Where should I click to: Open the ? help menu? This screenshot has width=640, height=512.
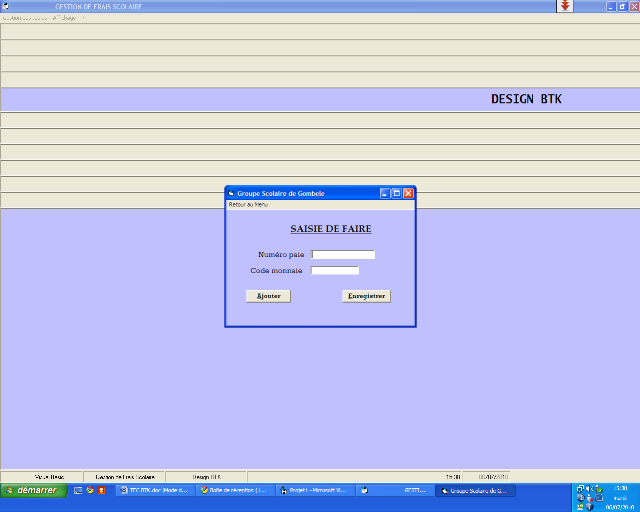click(x=83, y=18)
